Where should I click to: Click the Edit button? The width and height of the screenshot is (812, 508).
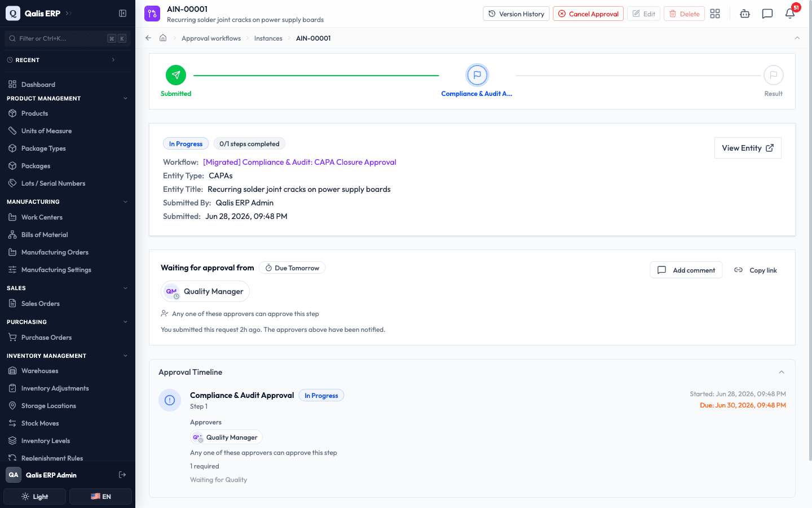click(643, 14)
